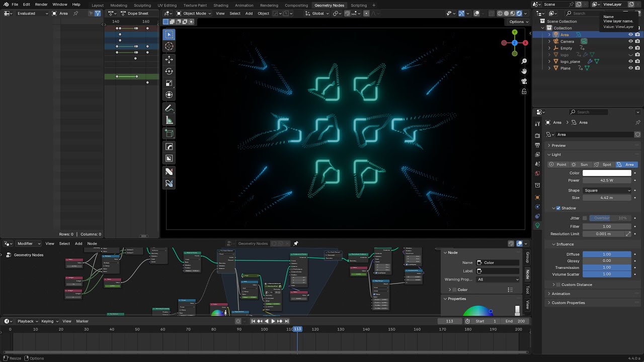Open the Render menu
This screenshot has width=644, height=362.
tap(41, 5)
